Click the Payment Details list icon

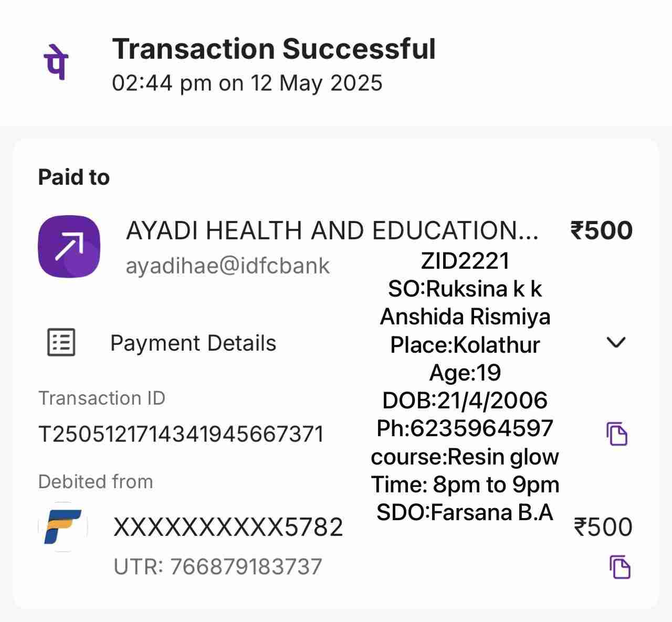pyautogui.click(x=61, y=343)
